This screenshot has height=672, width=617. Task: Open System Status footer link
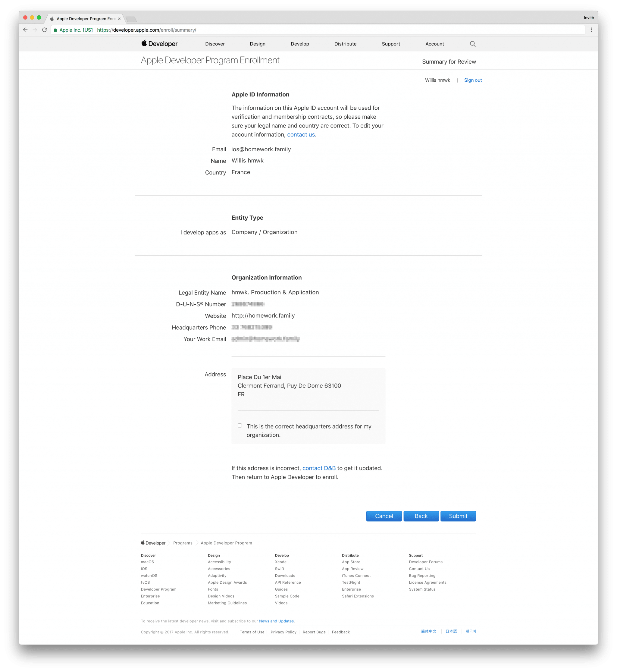[x=422, y=589]
